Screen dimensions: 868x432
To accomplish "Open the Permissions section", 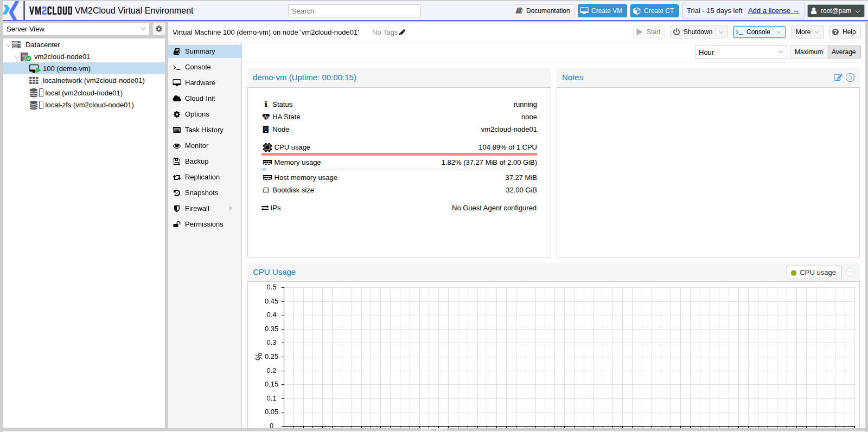I will click(205, 224).
